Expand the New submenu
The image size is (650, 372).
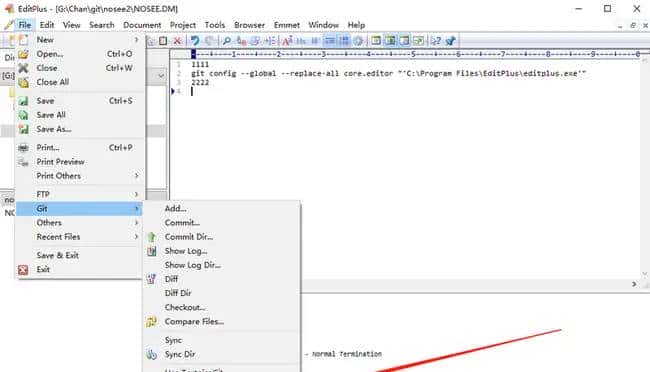79,40
